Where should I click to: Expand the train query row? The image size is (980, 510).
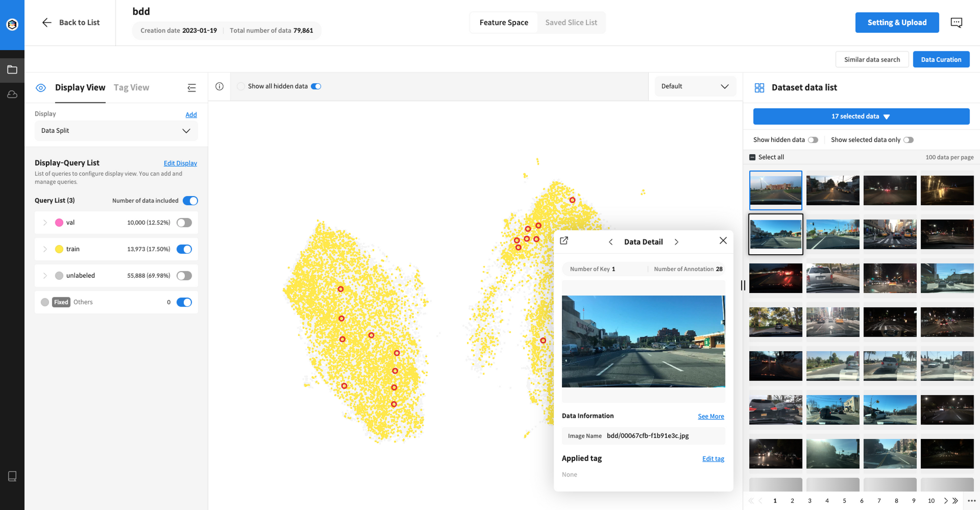45,249
